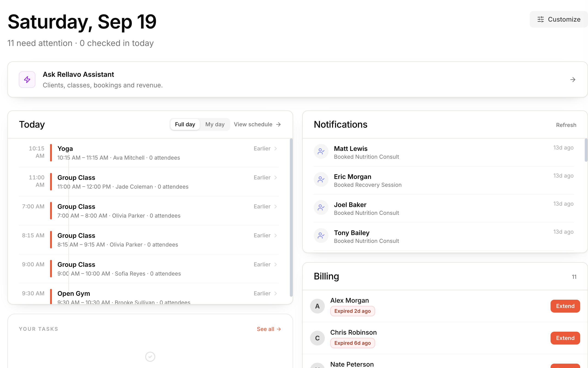Switch to the My day view
Image resolution: width=588 pixels, height=368 pixels.
[x=215, y=124]
